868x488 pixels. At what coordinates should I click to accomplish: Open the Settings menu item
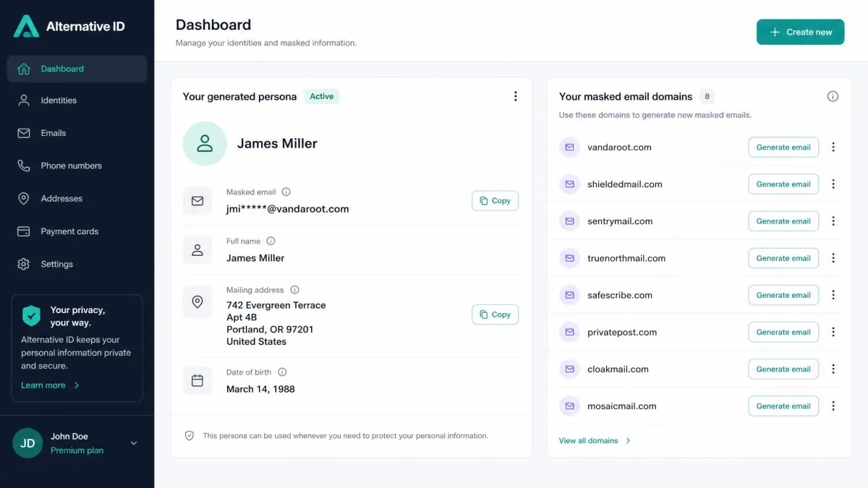point(77,264)
